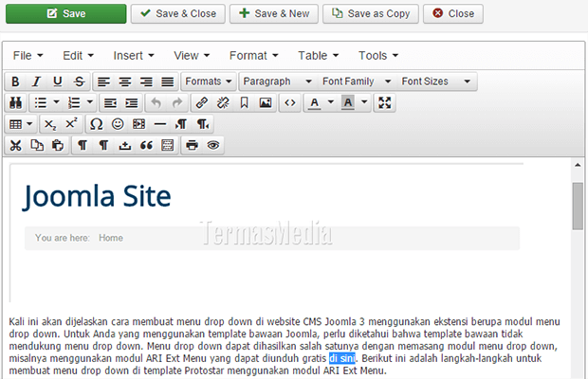Open the View menu
588x379 pixels.
pyautogui.click(x=192, y=56)
